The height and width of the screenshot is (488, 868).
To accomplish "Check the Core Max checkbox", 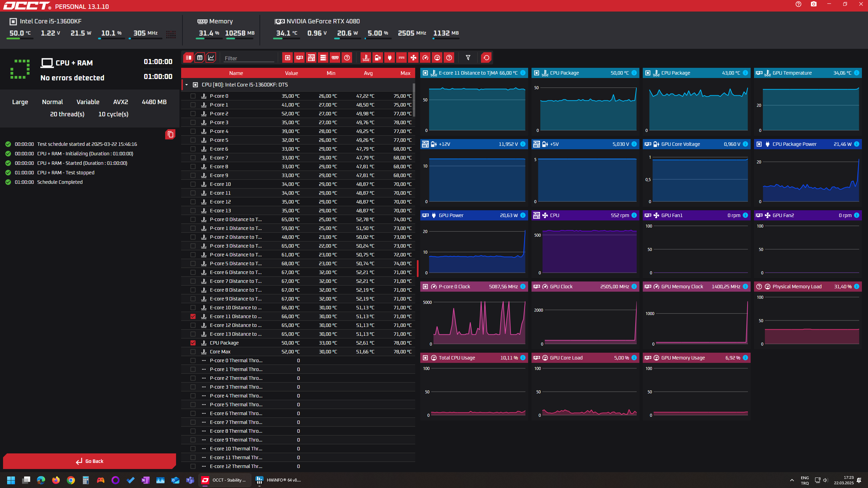I will click(x=193, y=352).
